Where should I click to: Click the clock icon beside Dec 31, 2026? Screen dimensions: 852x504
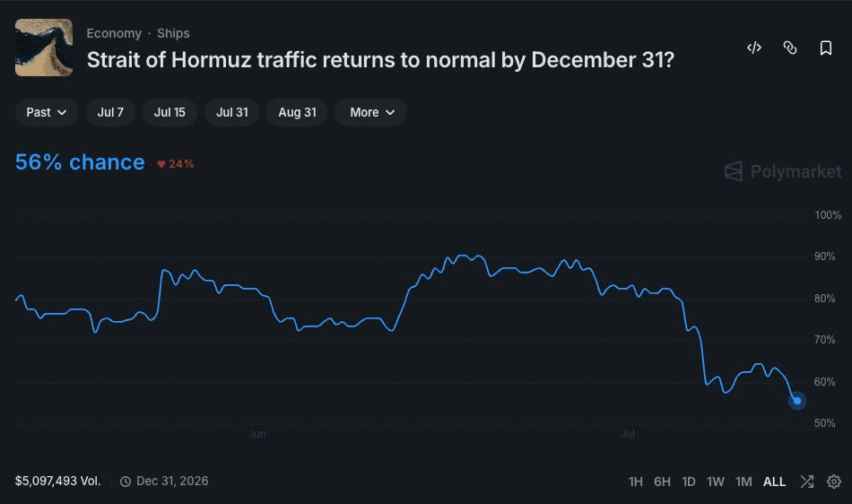[x=126, y=482]
